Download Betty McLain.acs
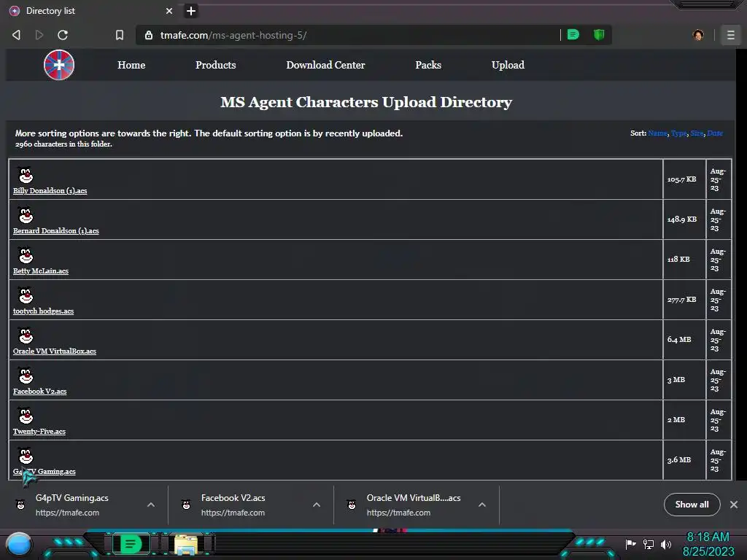747x560 pixels. pos(41,271)
